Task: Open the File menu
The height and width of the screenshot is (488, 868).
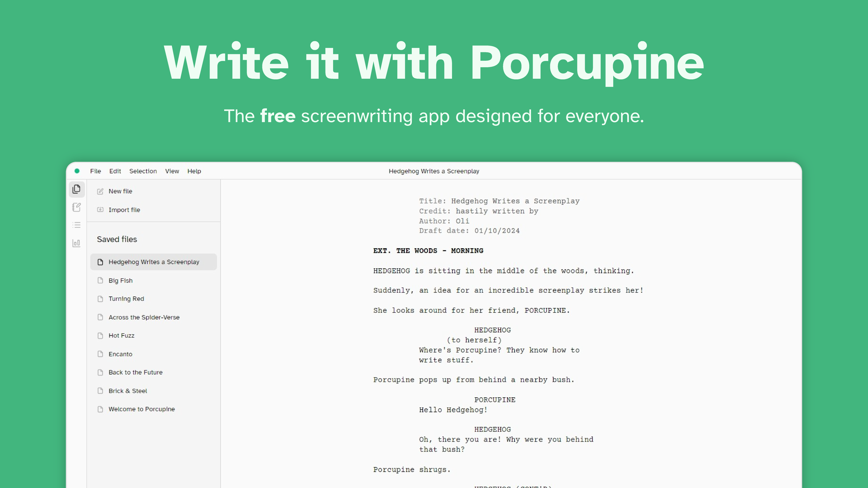Action: point(96,171)
